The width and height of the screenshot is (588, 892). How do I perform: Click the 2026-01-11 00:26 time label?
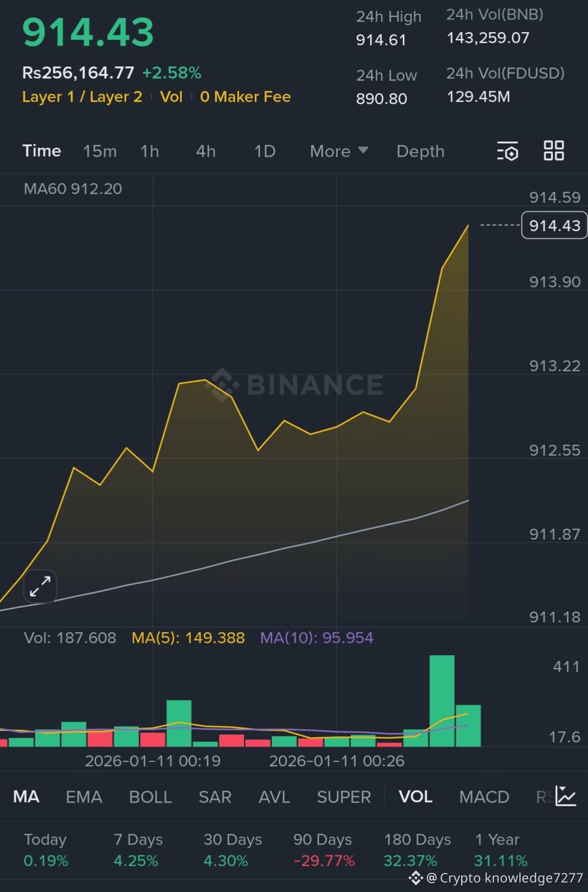coord(336,761)
